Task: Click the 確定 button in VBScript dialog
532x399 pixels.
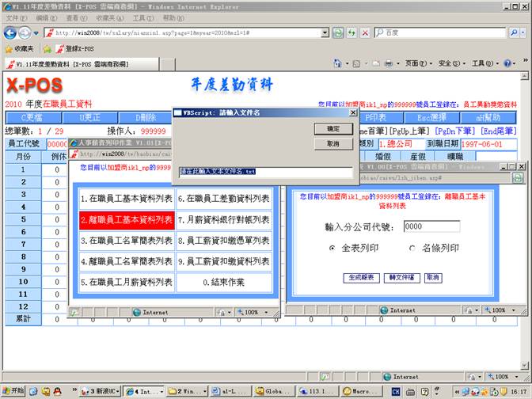Action: tap(334, 128)
